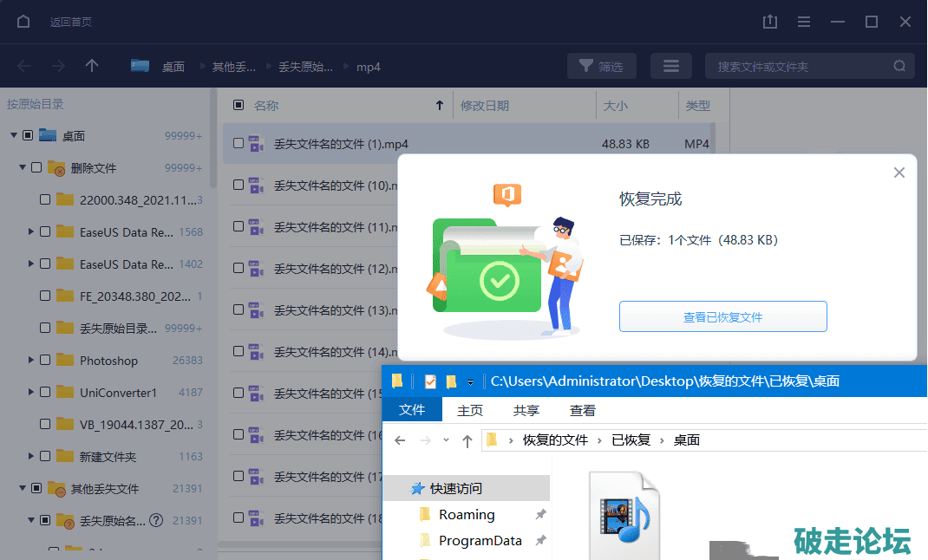
Task: Click the 查看已恢复文件 button
Action: click(x=722, y=316)
